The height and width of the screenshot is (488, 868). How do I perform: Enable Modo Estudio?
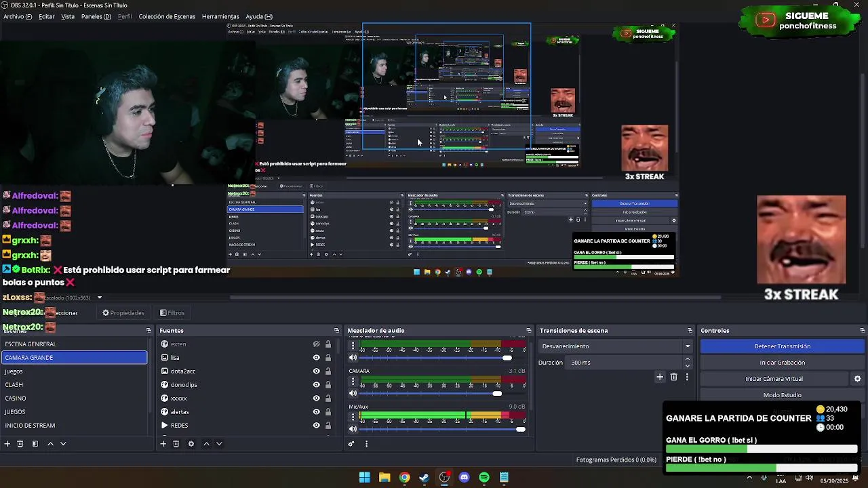782,395
